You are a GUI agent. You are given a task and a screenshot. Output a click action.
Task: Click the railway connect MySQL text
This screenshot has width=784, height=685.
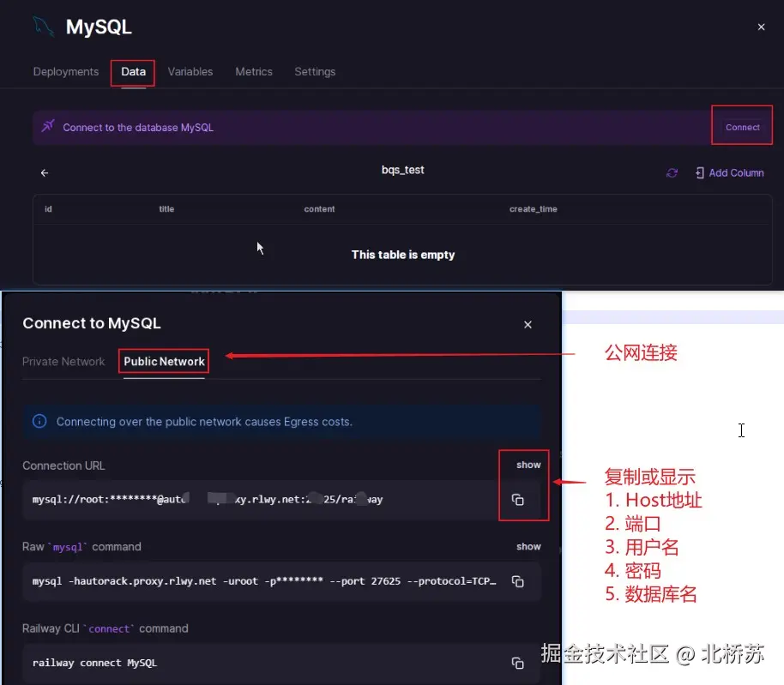point(94,663)
